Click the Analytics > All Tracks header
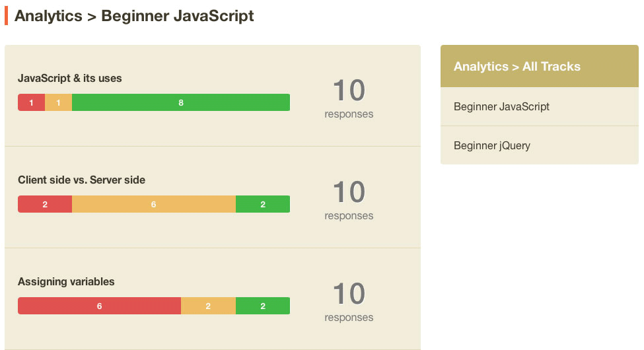This screenshot has height=350, width=644. [x=539, y=66]
